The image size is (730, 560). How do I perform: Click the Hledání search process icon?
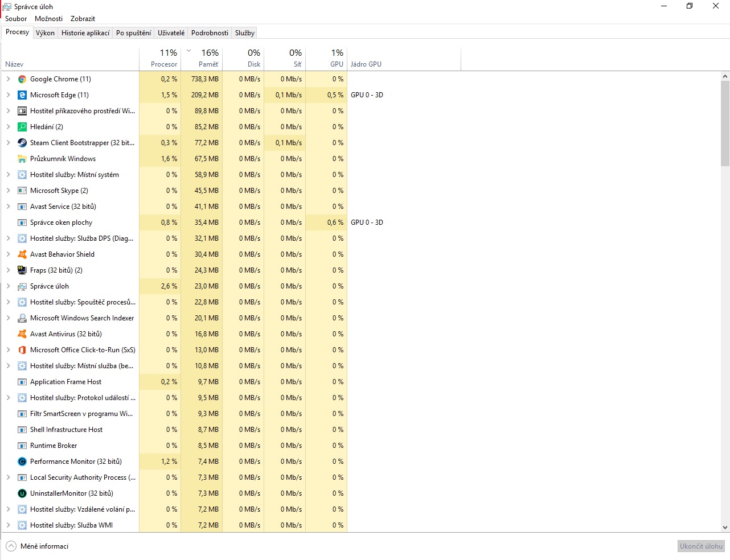pos(22,127)
